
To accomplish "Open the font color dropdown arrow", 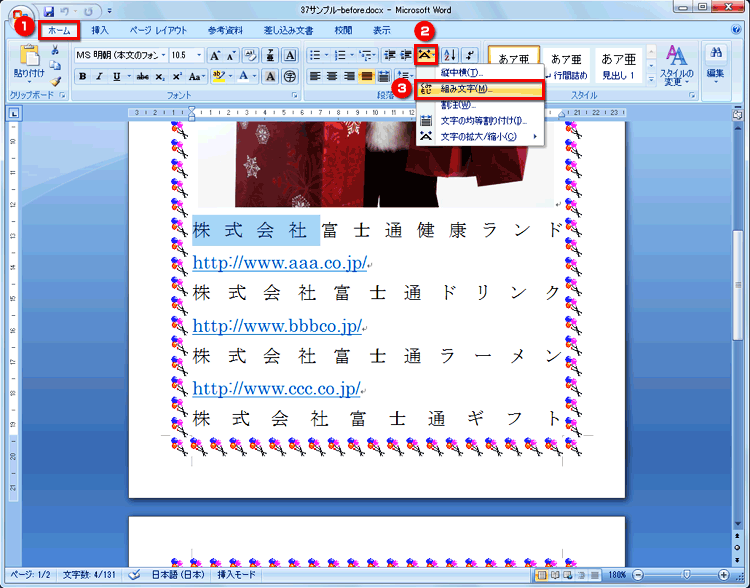I will pos(254,77).
